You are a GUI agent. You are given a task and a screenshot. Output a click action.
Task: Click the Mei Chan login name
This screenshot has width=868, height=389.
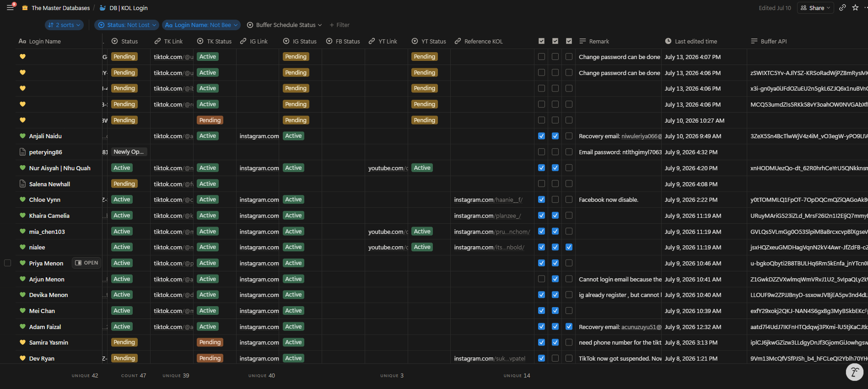pos(42,311)
